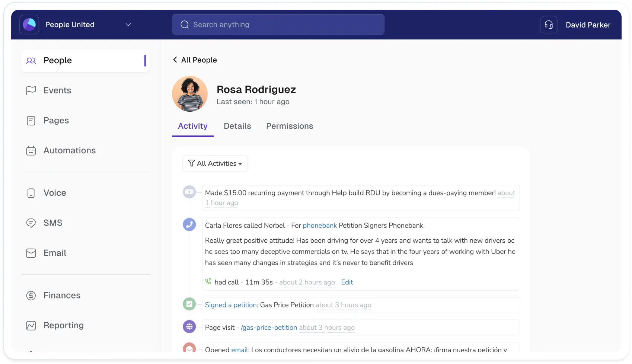Click the Edit link on call note
This screenshot has width=632, height=364.
click(x=347, y=282)
